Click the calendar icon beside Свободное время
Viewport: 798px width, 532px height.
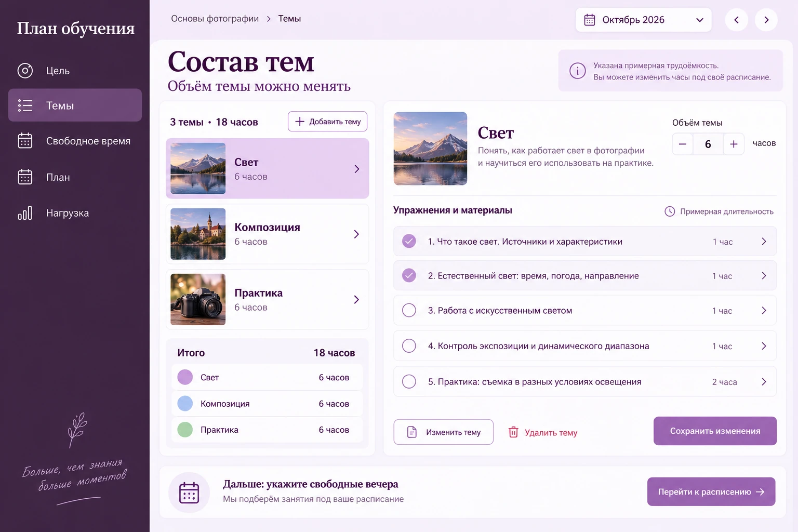pos(25,141)
